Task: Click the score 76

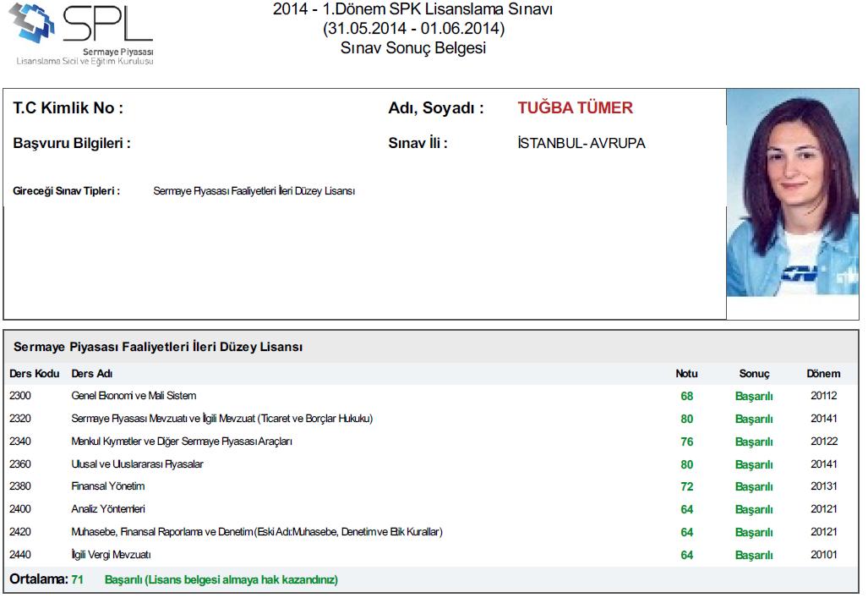Action: 687,442
